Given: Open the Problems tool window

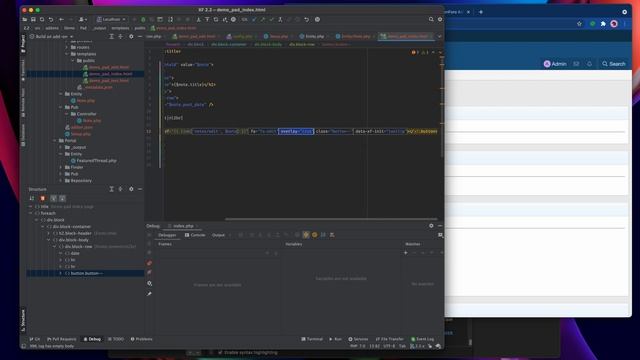Looking at the screenshot, I should point(141,339).
